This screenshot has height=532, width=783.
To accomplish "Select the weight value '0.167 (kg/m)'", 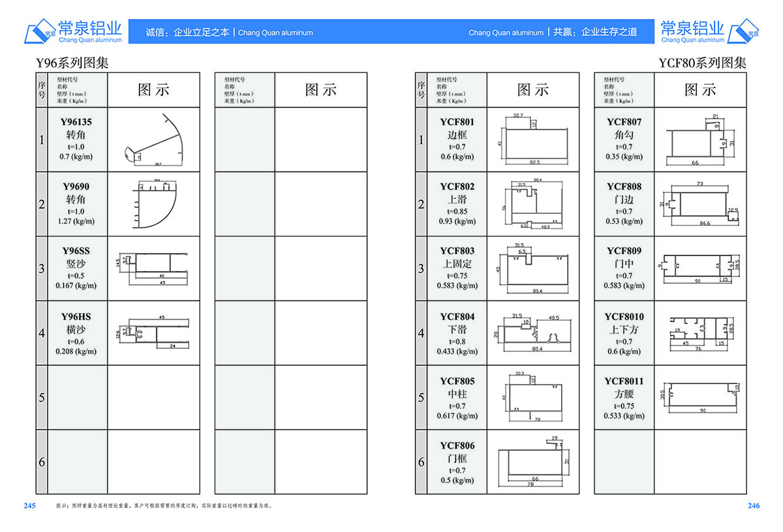I will pyautogui.click(x=76, y=286).
